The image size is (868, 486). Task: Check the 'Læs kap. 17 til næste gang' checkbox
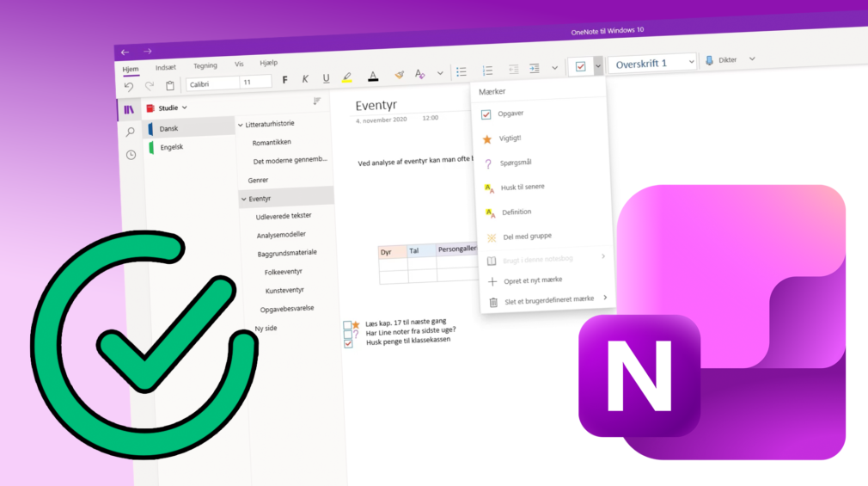tap(347, 325)
